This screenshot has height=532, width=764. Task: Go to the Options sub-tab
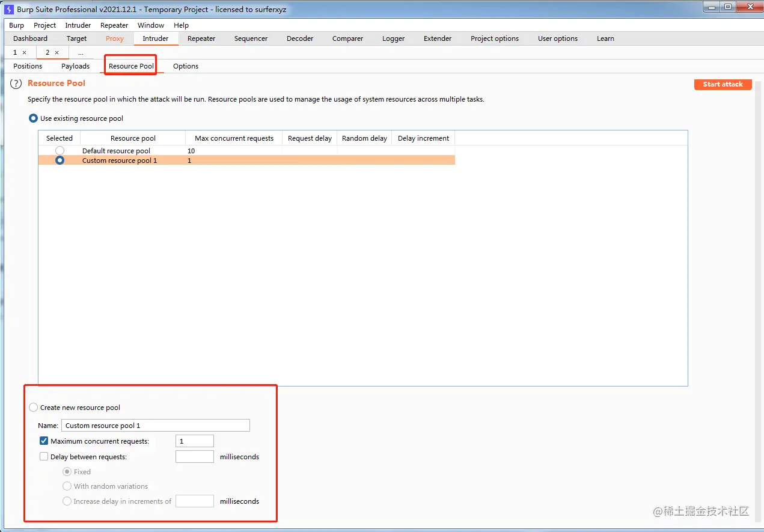pyautogui.click(x=186, y=66)
